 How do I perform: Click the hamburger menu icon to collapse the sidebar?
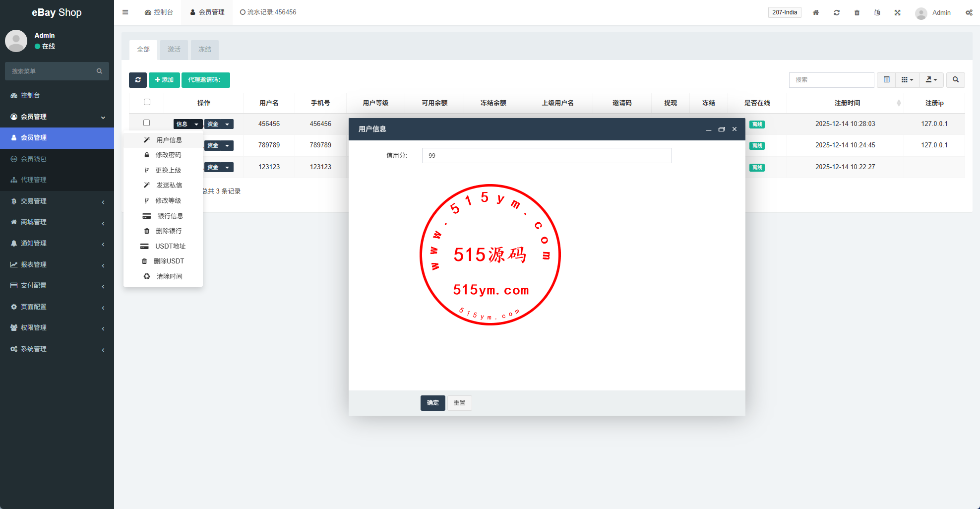coord(125,12)
